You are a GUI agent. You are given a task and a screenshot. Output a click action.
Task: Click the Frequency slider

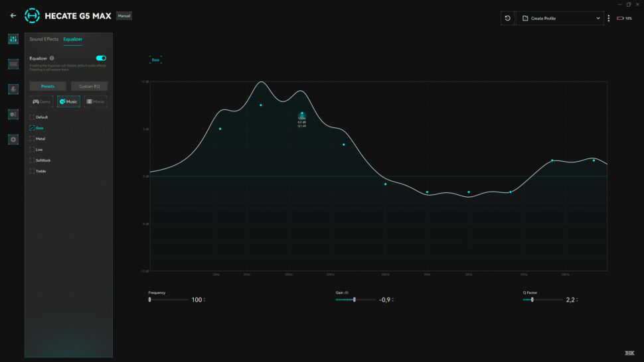tap(169, 300)
